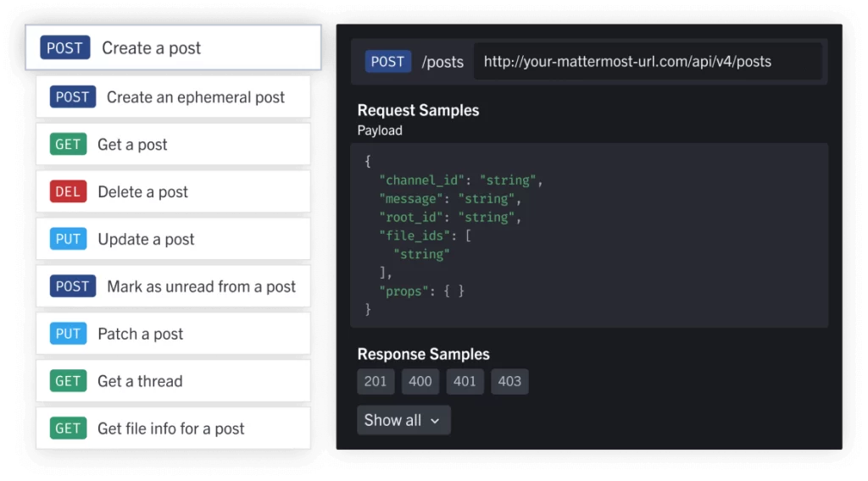Click inside the JSON payload code block
The image size is (868, 481).
pos(589,235)
